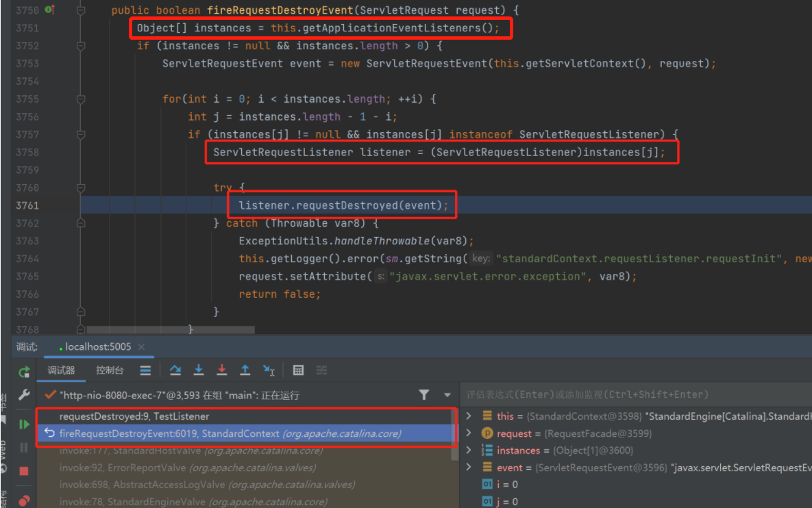This screenshot has width=812, height=508.
Task: Switch to the 控制台 console tab
Action: point(110,370)
